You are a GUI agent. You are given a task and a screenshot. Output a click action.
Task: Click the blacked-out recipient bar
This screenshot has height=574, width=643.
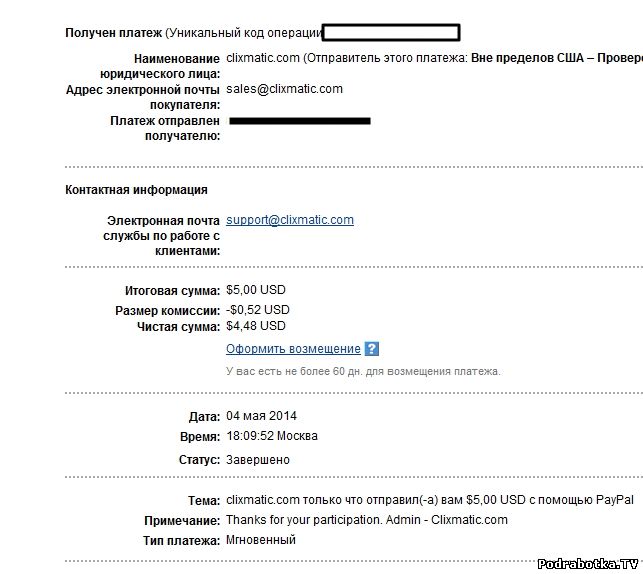300,121
